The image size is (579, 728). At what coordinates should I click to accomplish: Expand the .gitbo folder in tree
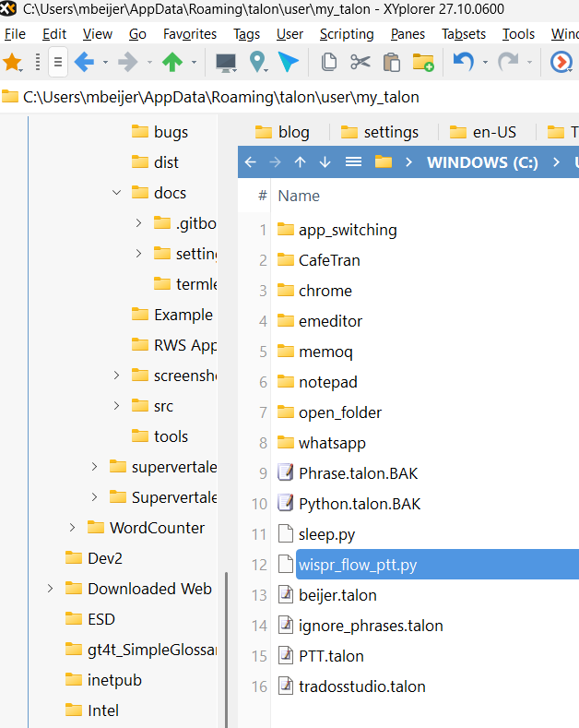[x=138, y=223]
